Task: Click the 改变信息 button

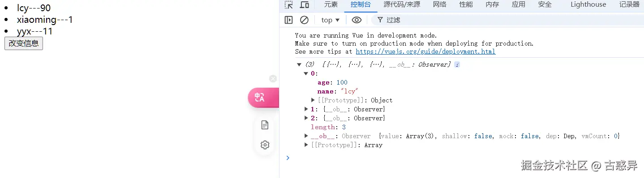Action: point(24,43)
